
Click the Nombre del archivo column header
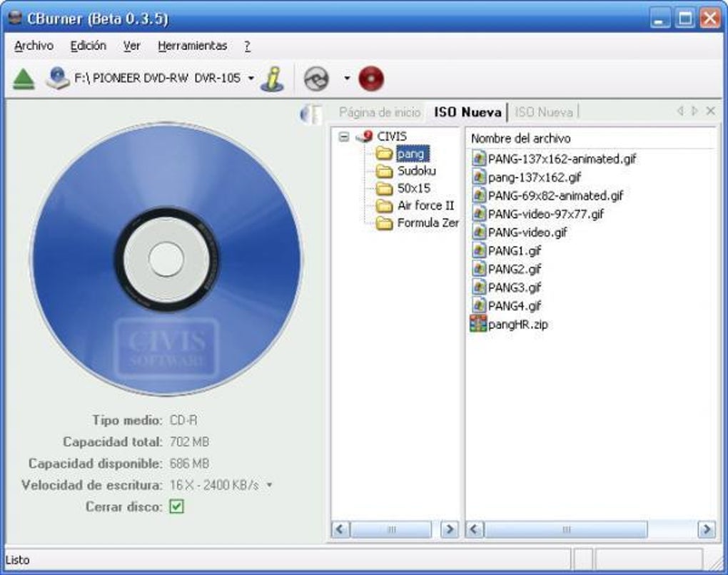pyautogui.click(x=520, y=138)
